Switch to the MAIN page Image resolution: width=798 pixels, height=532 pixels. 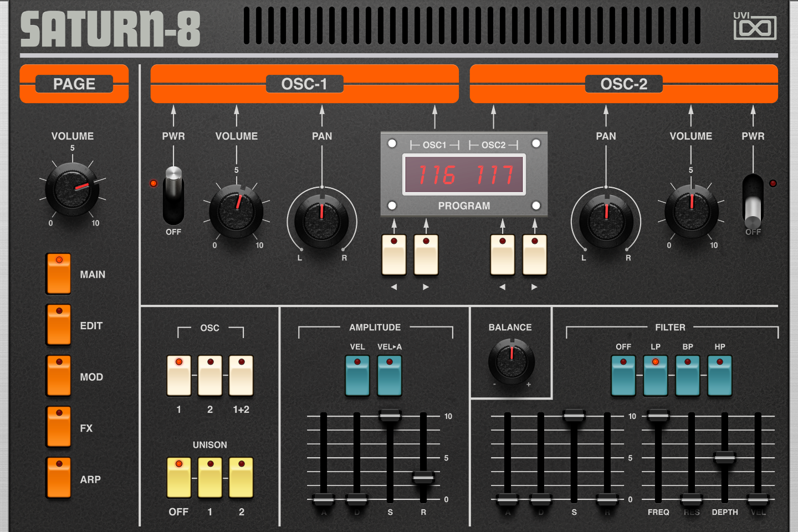58,274
